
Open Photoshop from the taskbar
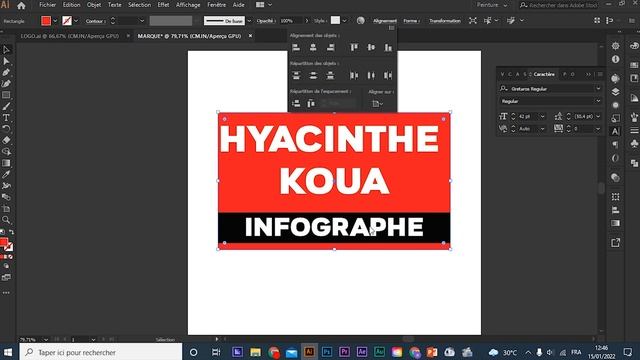tap(327, 352)
